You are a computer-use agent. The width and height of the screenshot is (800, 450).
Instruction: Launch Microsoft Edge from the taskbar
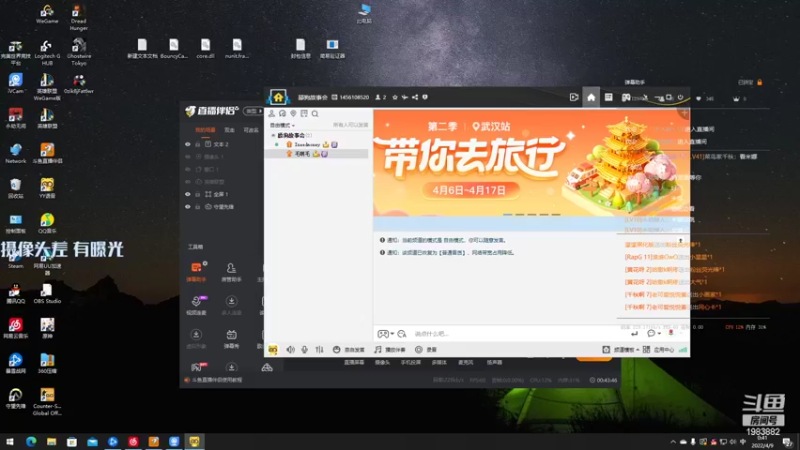pyautogui.click(x=31, y=441)
